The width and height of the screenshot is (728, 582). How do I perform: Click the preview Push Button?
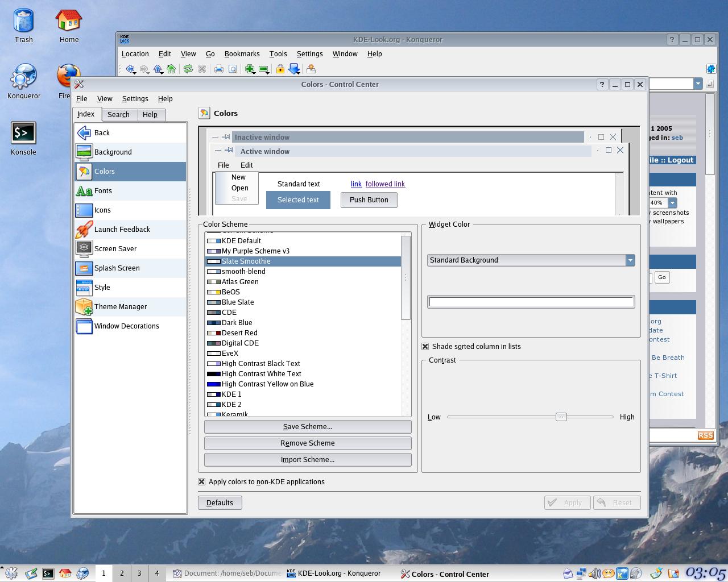369,200
